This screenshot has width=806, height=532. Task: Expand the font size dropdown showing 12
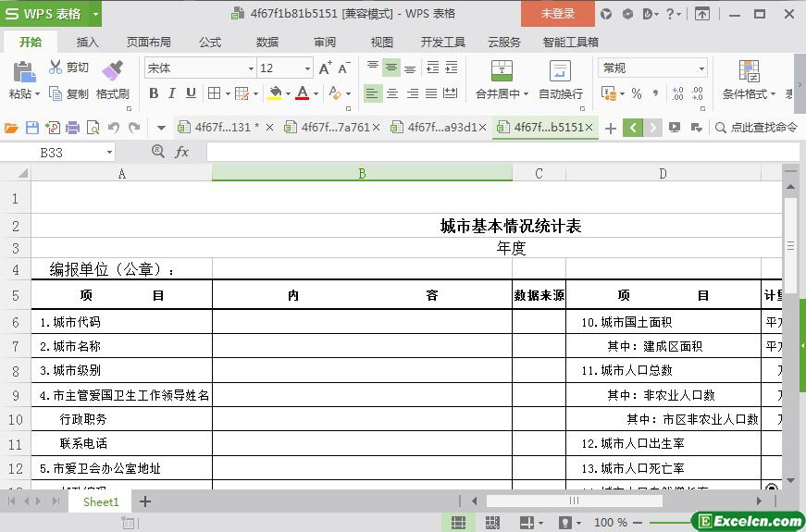307,68
